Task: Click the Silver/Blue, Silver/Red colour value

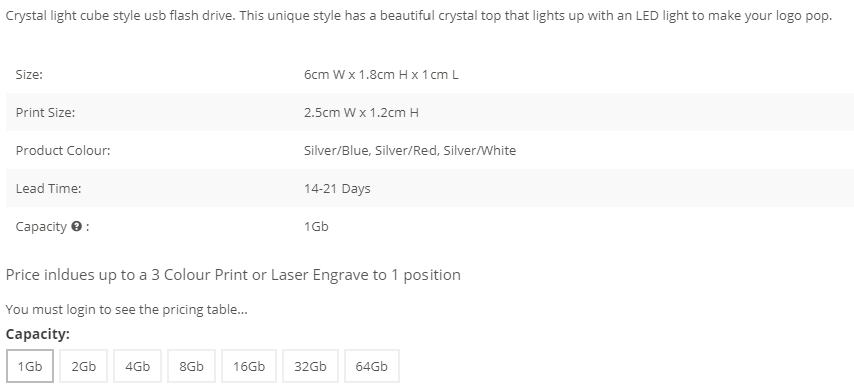Action: click(x=410, y=150)
